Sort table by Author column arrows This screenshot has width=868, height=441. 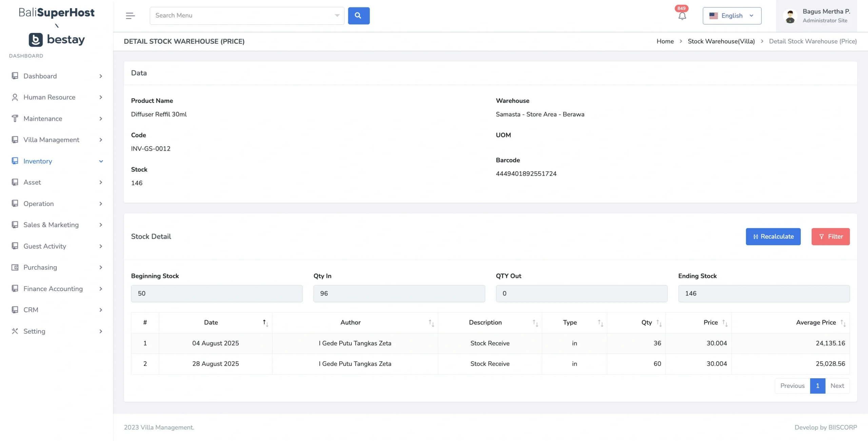[431, 323]
